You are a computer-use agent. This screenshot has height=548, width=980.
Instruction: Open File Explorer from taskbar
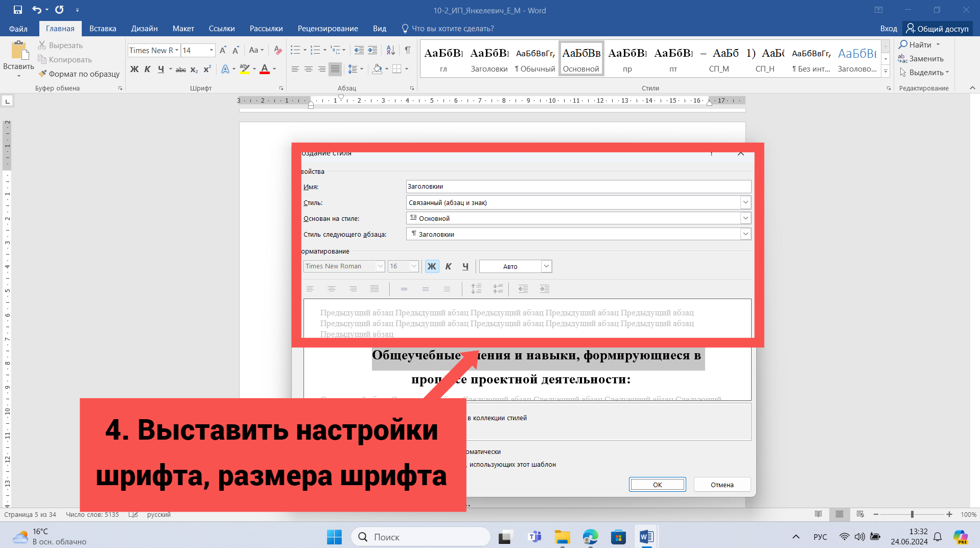pos(562,537)
